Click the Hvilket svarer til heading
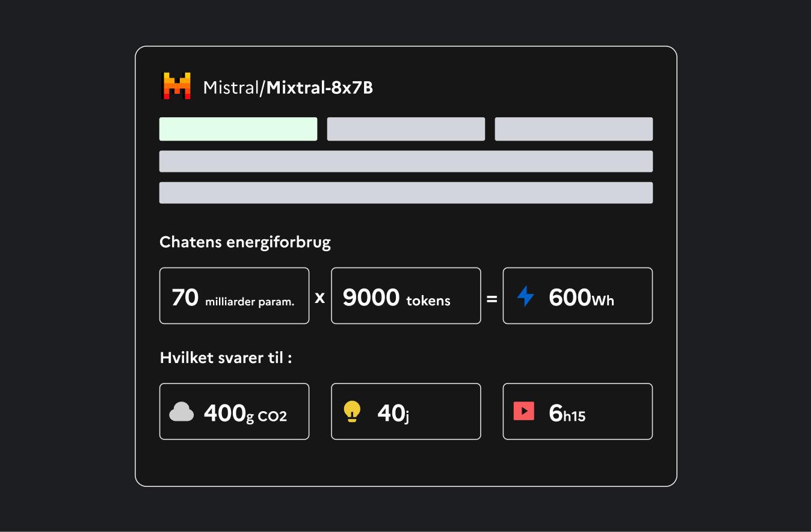This screenshot has width=811, height=532. [x=226, y=358]
